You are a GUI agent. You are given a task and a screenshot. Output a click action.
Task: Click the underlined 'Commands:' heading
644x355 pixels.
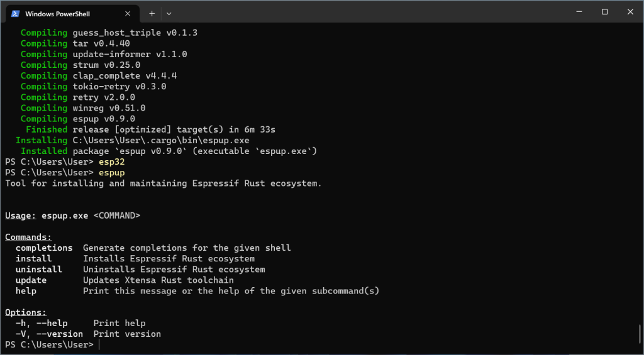point(28,238)
